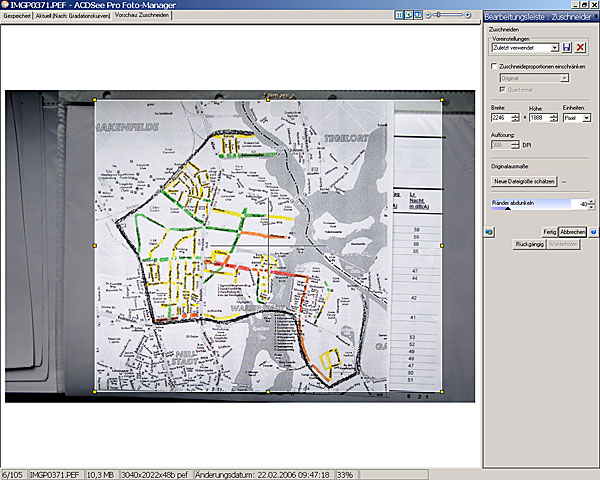
Task: Click Neue Dateigröße schätzen button
Action: click(x=524, y=181)
